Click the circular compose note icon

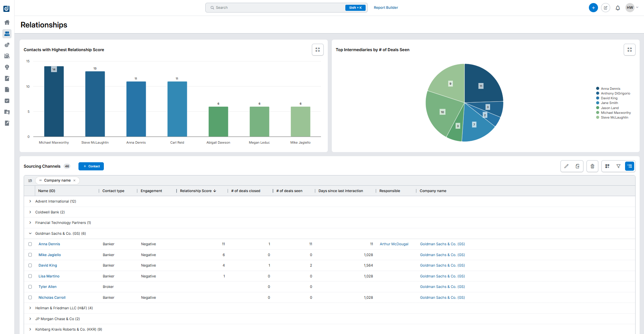tap(605, 8)
